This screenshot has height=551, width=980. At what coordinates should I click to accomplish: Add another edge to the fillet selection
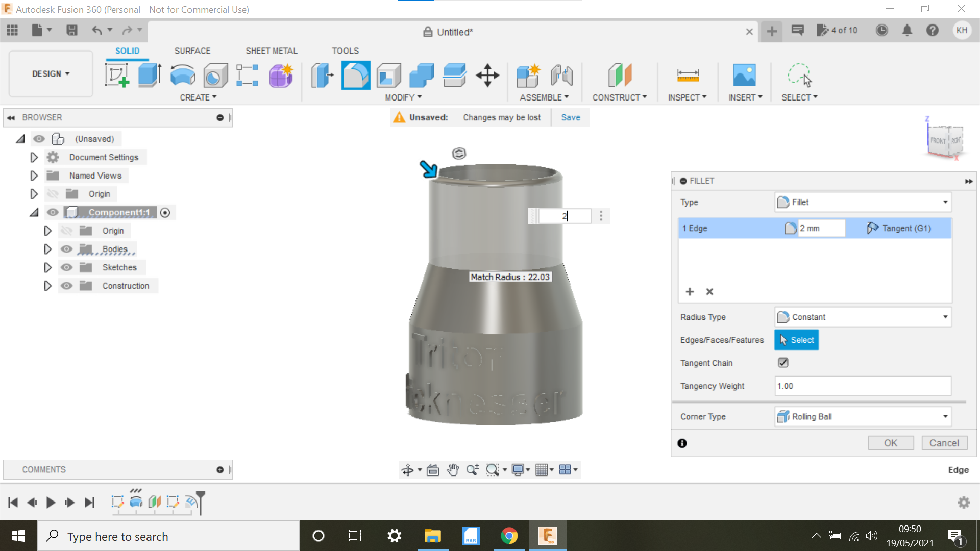coord(690,291)
